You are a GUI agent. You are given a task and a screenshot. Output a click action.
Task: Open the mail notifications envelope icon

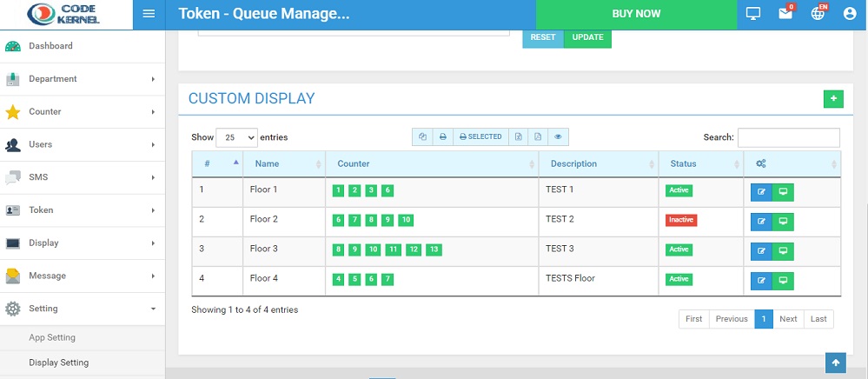click(x=785, y=14)
